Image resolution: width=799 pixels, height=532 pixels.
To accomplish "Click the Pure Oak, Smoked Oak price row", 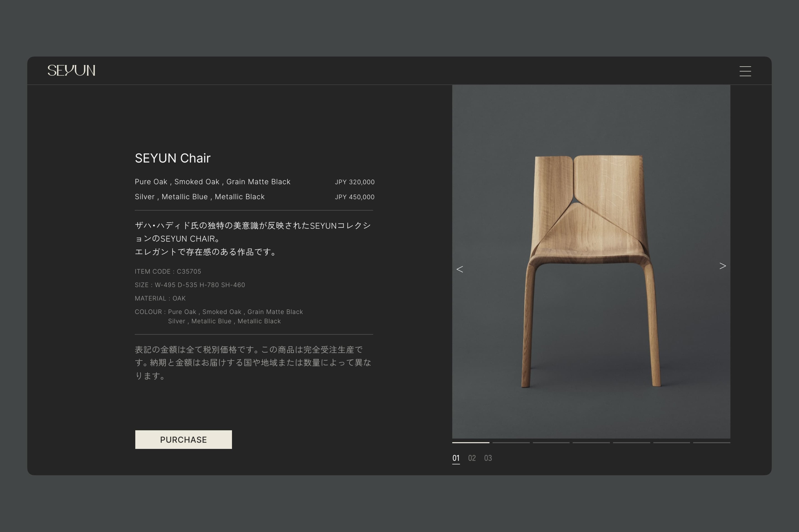I will 254,182.
